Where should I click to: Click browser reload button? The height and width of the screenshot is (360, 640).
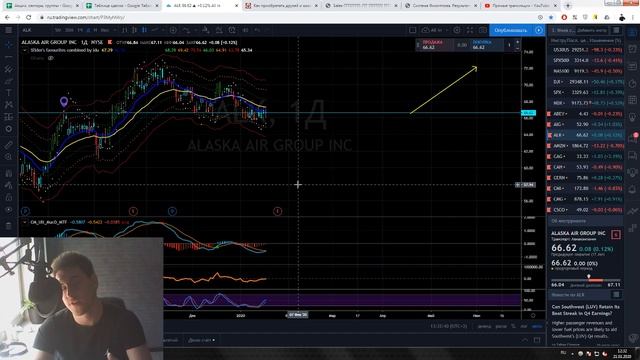coord(29,18)
